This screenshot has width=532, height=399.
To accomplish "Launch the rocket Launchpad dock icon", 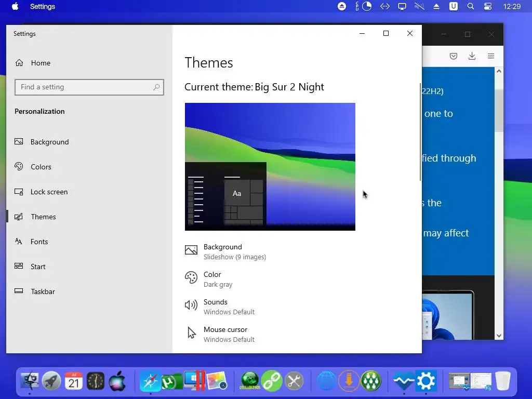I will [x=51, y=381].
